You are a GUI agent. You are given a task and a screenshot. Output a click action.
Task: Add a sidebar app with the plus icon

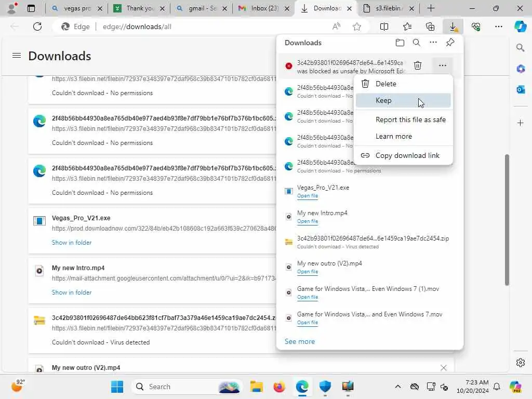[x=521, y=123]
